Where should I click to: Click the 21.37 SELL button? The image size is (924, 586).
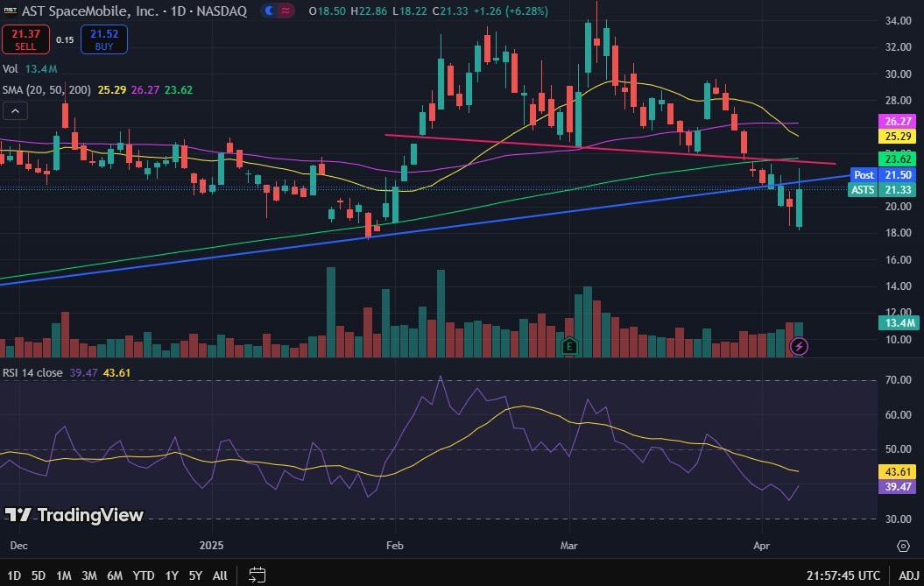pyautogui.click(x=25, y=39)
